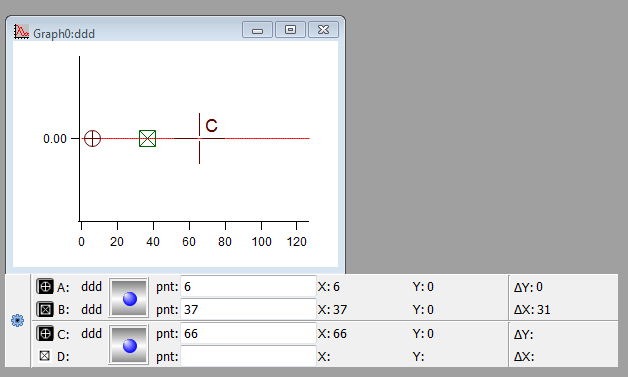628x377 pixels.
Task: Click cursor C crosshair on the trace
Action: tap(199, 139)
